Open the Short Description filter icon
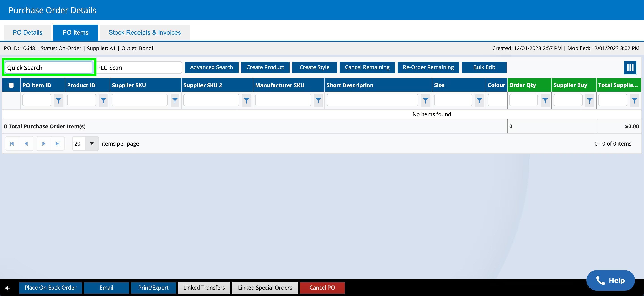This screenshot has height=296, width=644. [x=425, y=101]
